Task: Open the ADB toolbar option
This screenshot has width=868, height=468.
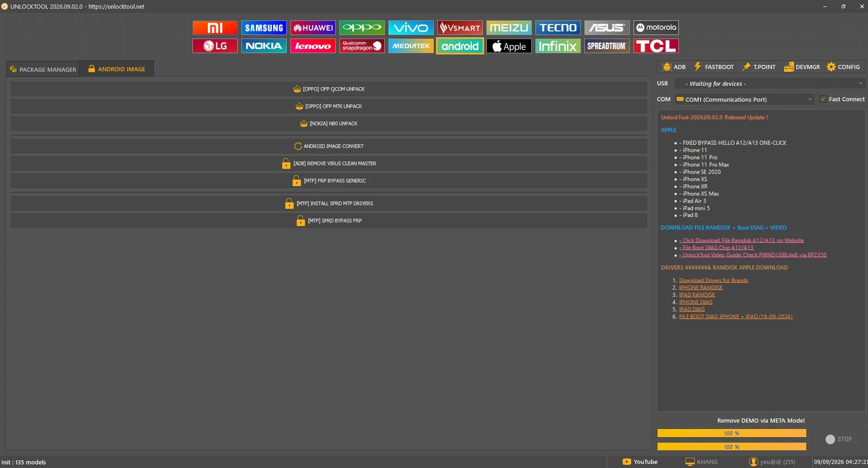Action: [674, 67]
